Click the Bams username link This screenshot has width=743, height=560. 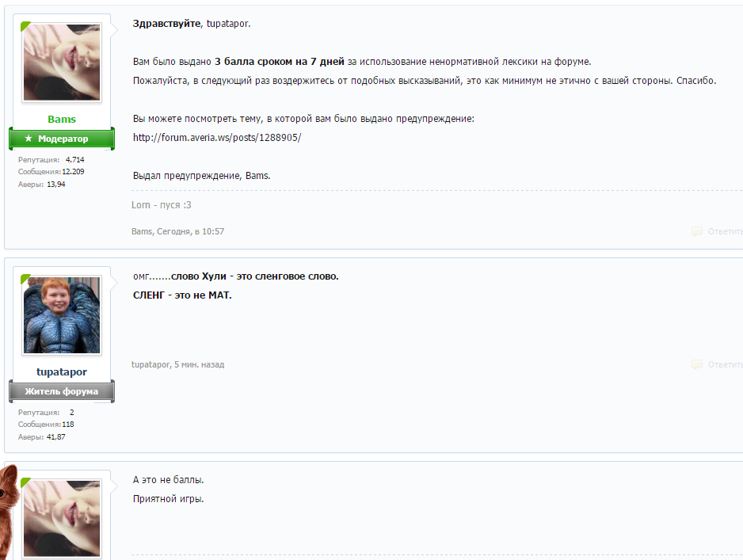pyautogui.click(x=62, y=120)
